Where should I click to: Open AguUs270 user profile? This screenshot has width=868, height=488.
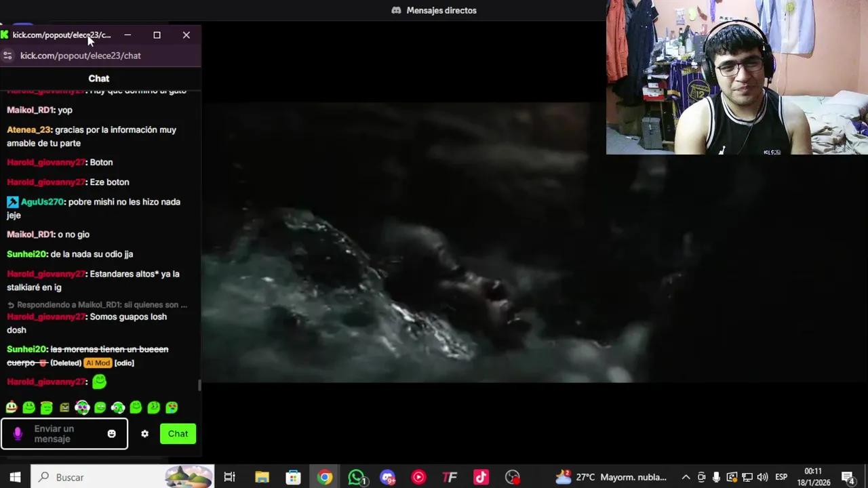42,202
